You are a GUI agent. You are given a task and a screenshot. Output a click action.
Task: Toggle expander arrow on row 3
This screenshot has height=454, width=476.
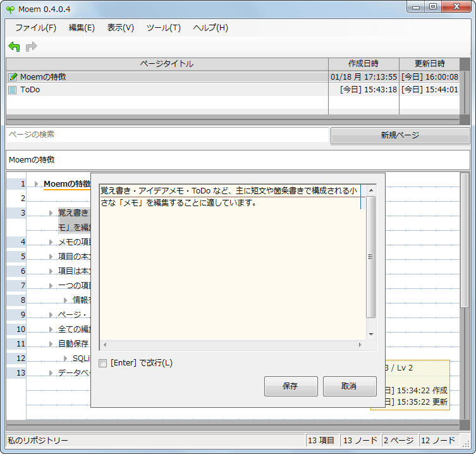click(x=51, y=213)
